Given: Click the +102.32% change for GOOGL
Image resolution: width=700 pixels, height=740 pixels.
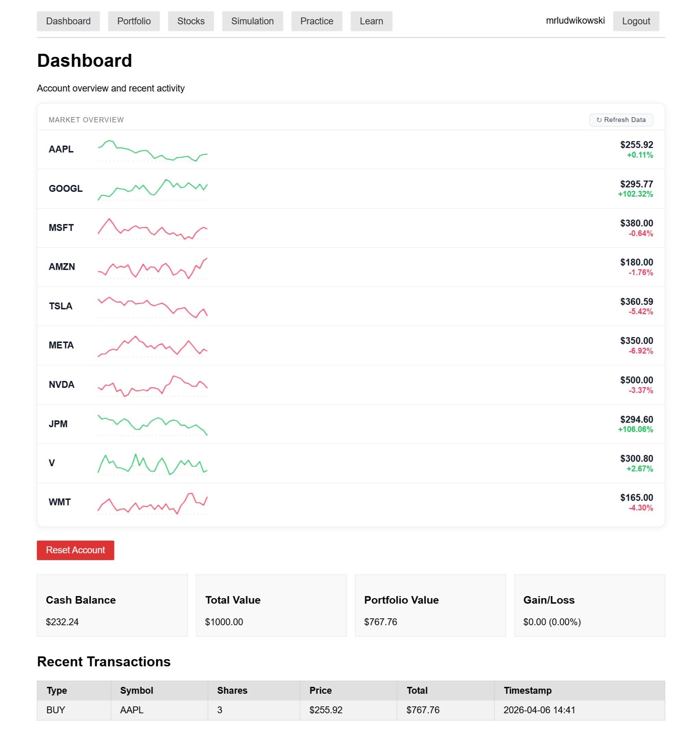Looking at the screenshot, I should tap(636, 194).
